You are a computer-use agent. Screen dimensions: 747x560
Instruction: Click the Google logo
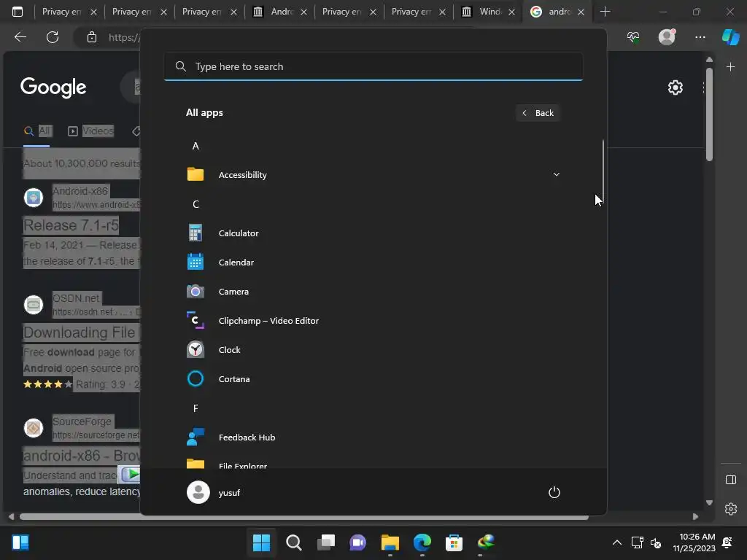point(53,87)
